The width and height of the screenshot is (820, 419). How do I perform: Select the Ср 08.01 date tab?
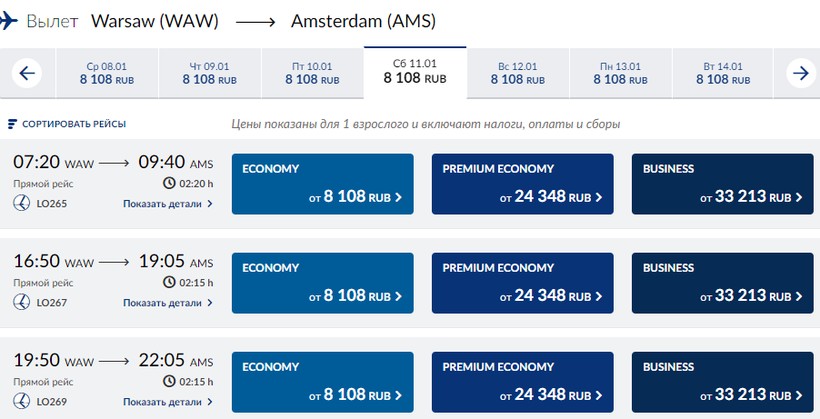tap(107, 73)
